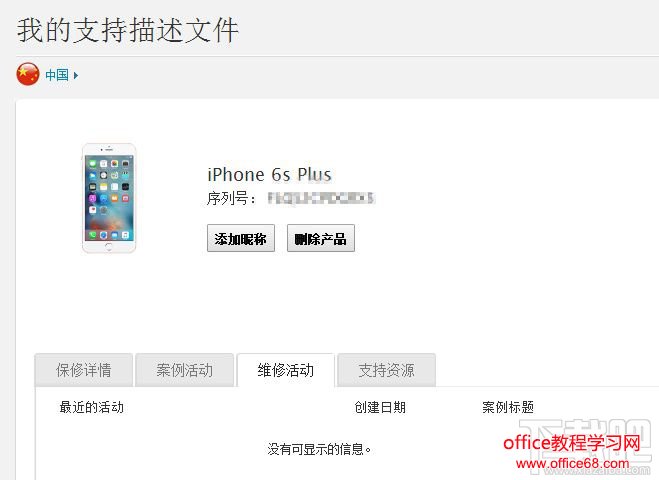Open the 案例活动 tab
The image size is (659, 480).
click(x=185, y=370)
